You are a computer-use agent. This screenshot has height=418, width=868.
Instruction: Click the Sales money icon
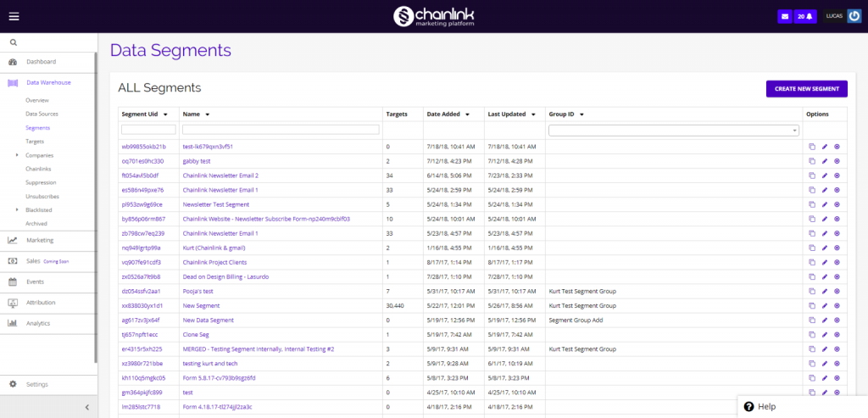[12, 261]
